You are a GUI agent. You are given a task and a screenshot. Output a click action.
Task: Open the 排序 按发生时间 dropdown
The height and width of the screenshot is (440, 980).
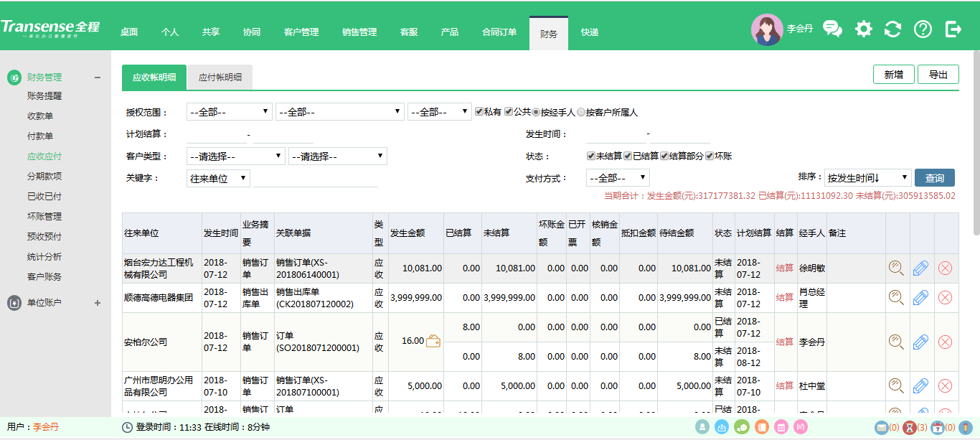867,177
